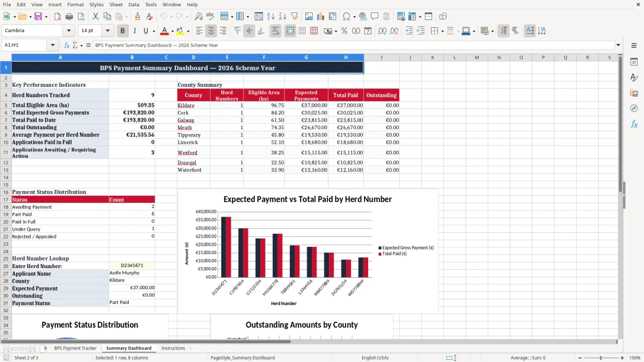The width and height of the screenshot is (644, 362).
Task: Insert a comment
Action: tap(375, 17)
